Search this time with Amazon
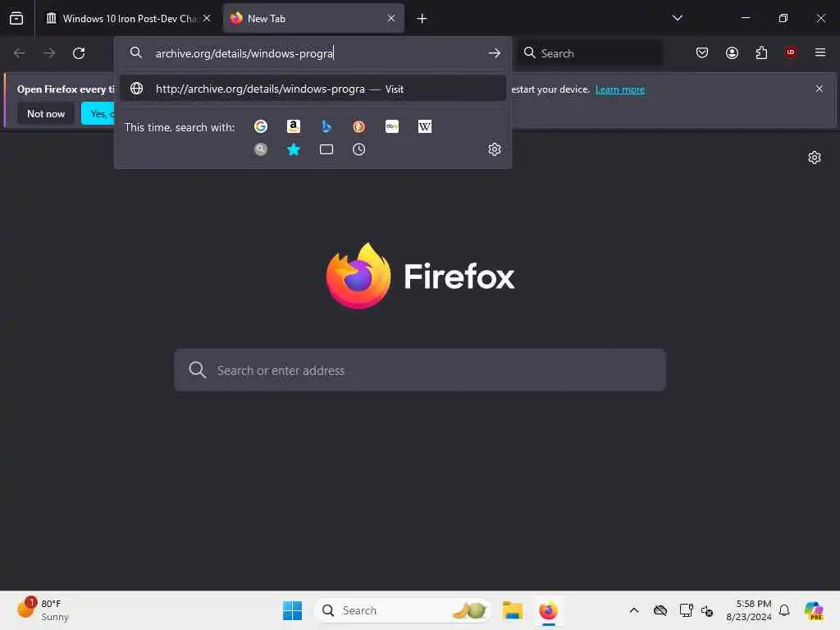 coord(294,126)
